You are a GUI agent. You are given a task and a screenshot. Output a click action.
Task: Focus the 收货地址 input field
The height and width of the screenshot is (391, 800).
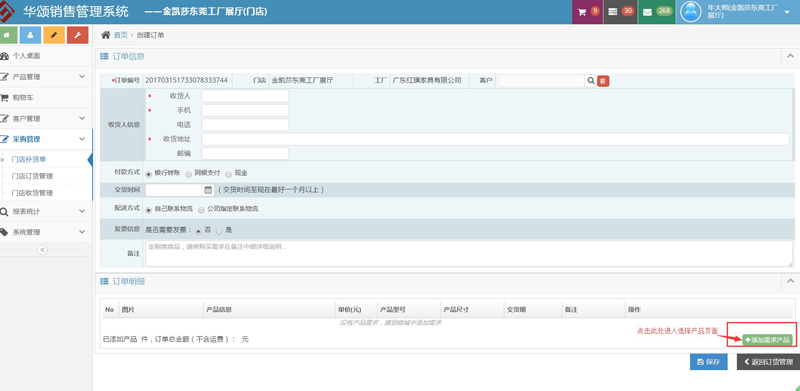click(495, 139)
